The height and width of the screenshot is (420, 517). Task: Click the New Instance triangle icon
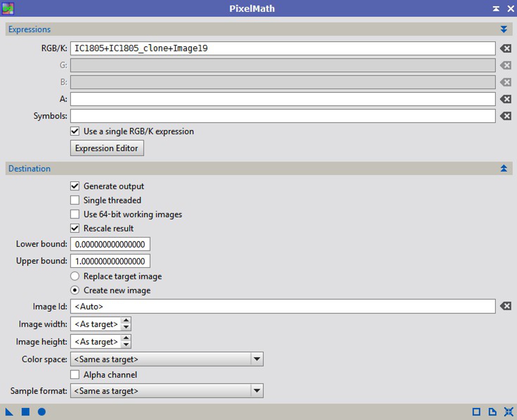click(9, 412)
